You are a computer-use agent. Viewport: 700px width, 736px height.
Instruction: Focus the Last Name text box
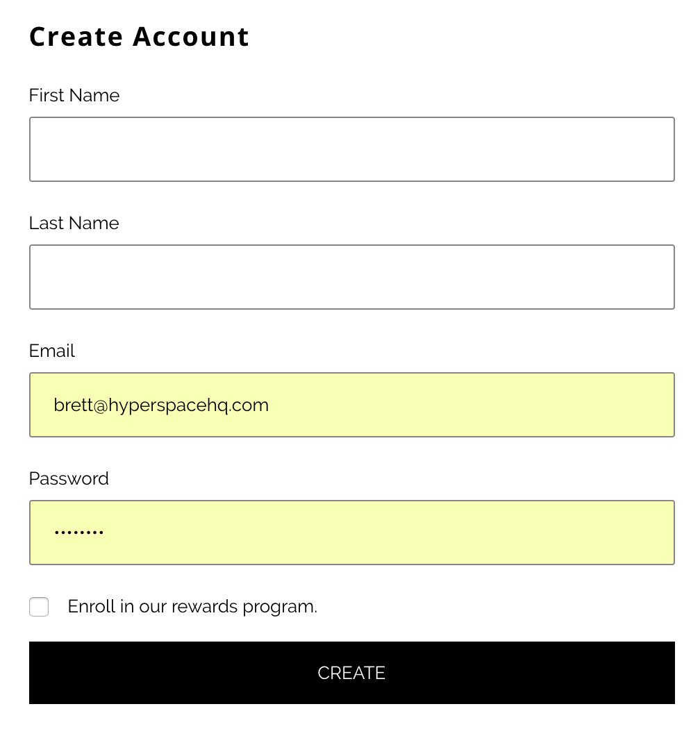pos(351,277)
